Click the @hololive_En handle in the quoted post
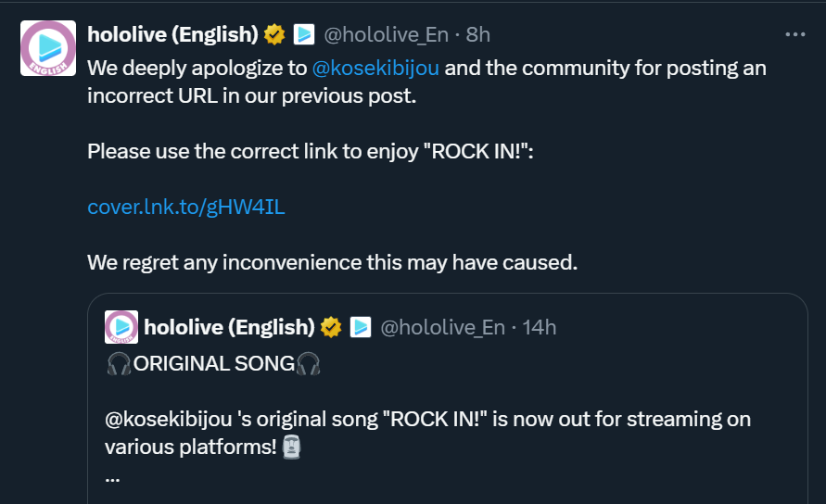826x504 pixels. 443,327
